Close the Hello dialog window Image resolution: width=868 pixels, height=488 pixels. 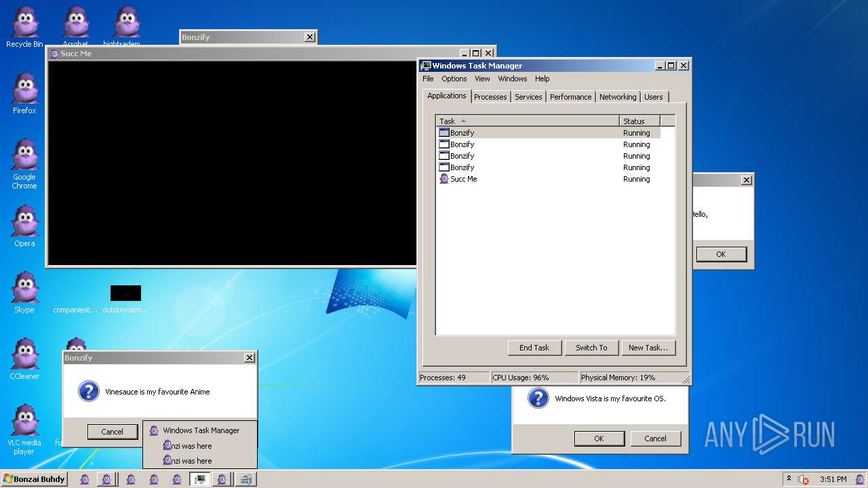747,180
